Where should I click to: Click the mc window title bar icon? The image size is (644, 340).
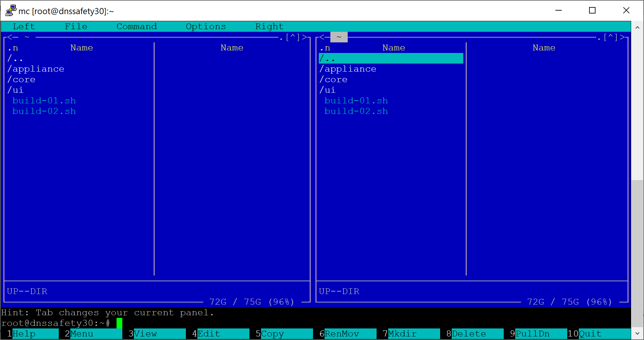tap(11, 10)
